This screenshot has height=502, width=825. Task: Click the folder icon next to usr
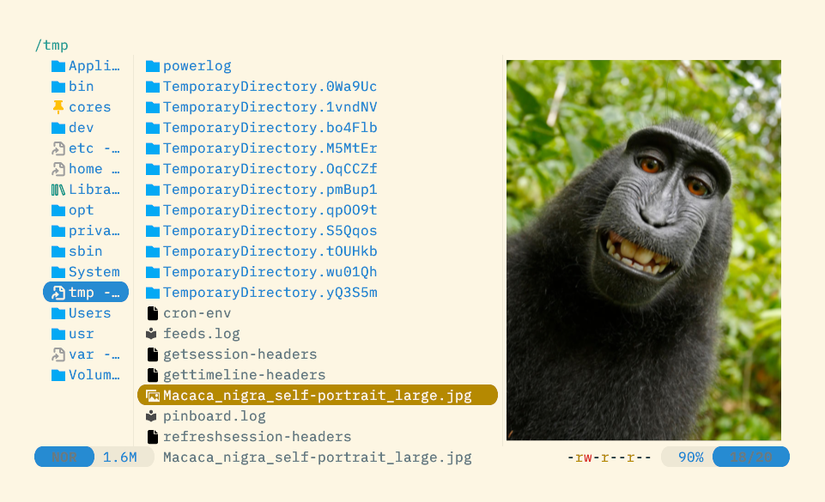tap(58, 334)
